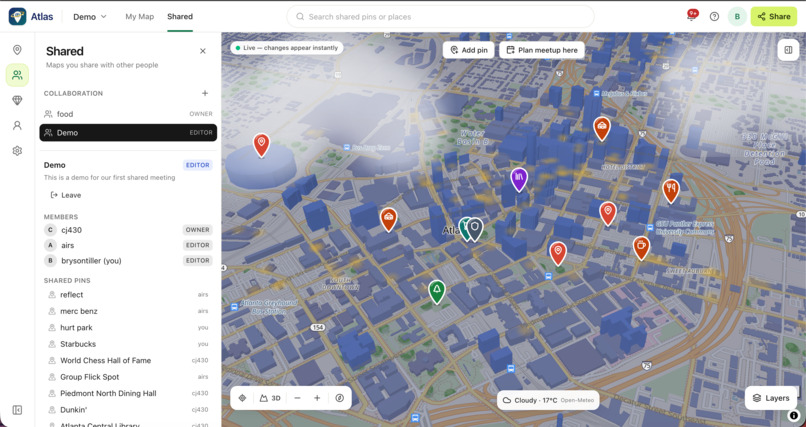
Task: Click the locate me crosshair icon
Action: [243, 398]
